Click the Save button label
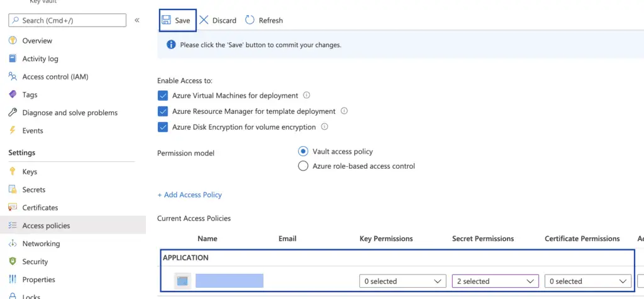The image size is (644, 299). point(182,21)
